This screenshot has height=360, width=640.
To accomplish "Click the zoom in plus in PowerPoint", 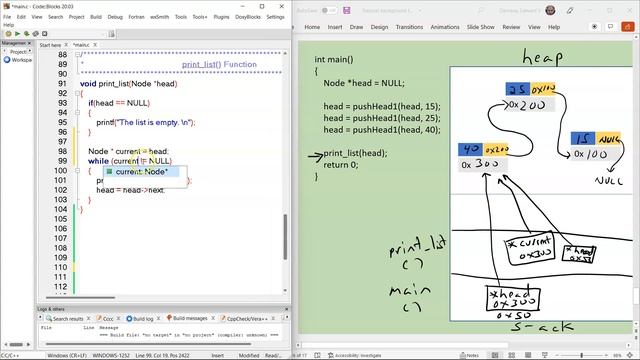I will coord(607,356).
